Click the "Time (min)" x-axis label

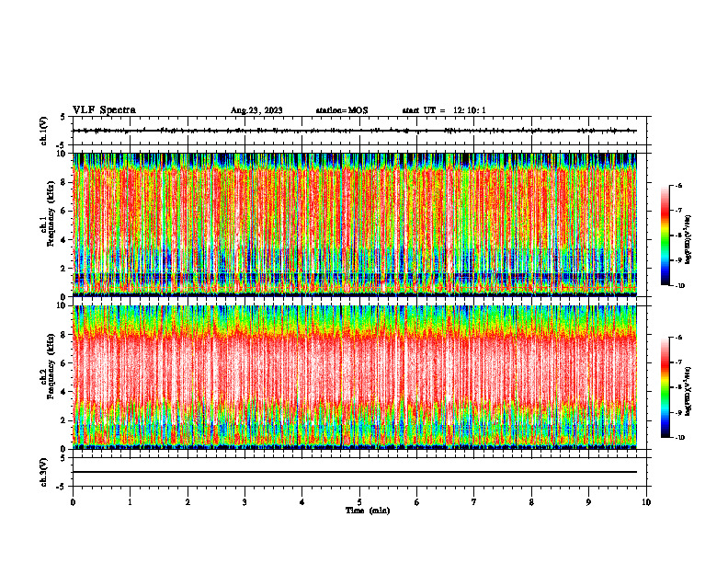point(368,511)
